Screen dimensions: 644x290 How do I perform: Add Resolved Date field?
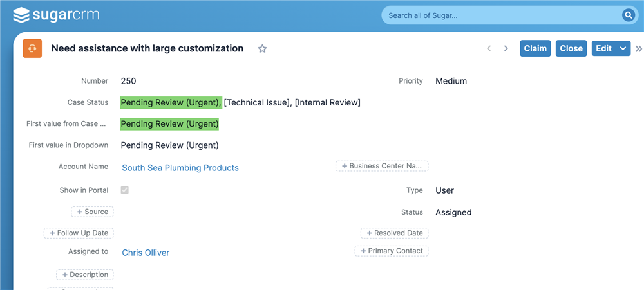click(x=395, y=233)
